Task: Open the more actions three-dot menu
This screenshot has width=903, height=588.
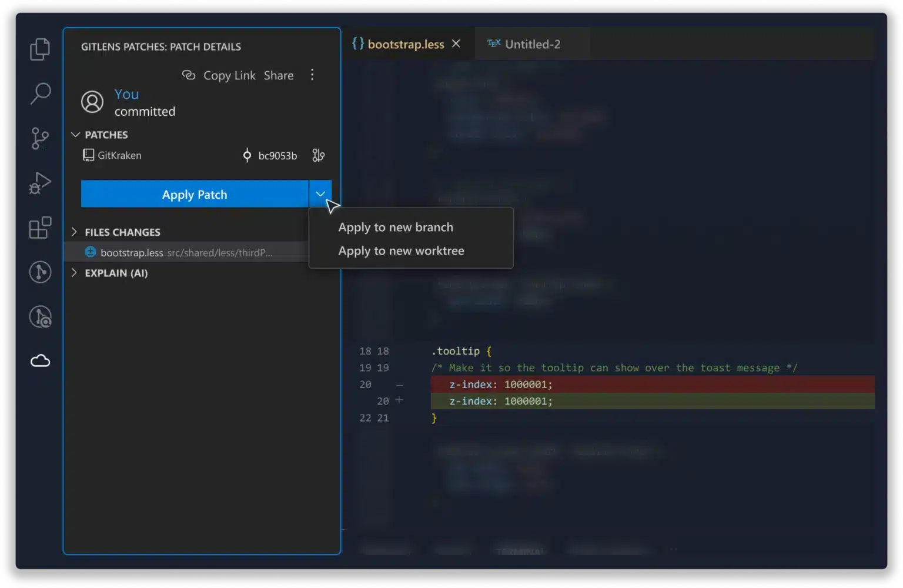Action: (312, 75)
